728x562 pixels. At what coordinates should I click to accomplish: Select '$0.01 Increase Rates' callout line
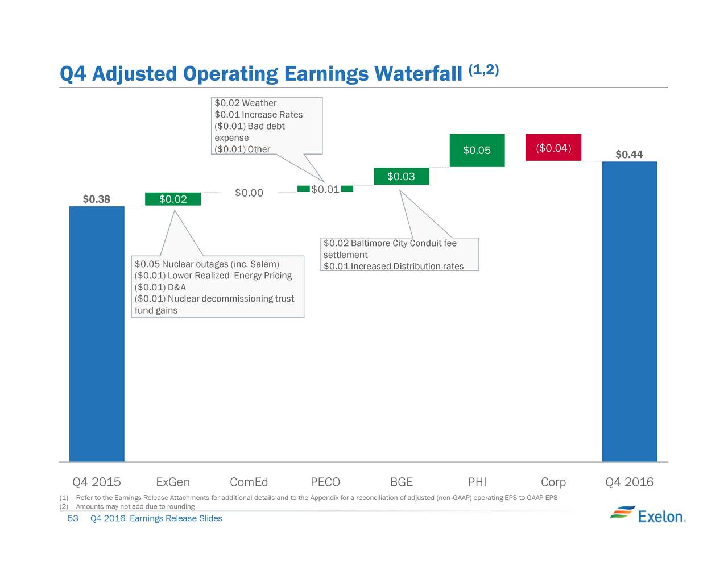pyautogui.click(x=258, y=115)
